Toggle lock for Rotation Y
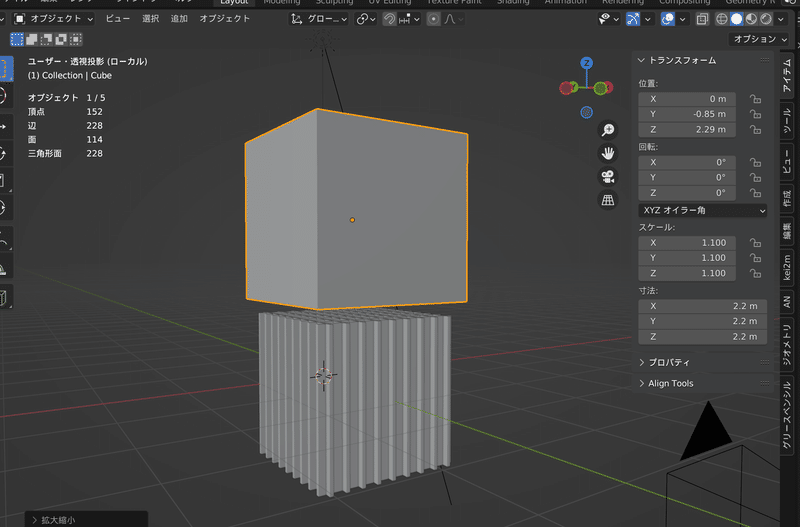Screen dimensions: 800x527 [755, 178]
